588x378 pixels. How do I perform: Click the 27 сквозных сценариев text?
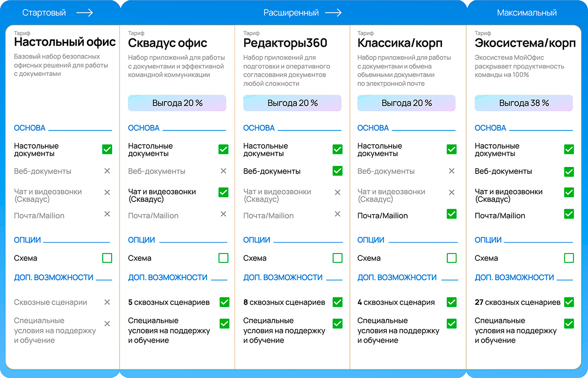coord(517,302)
